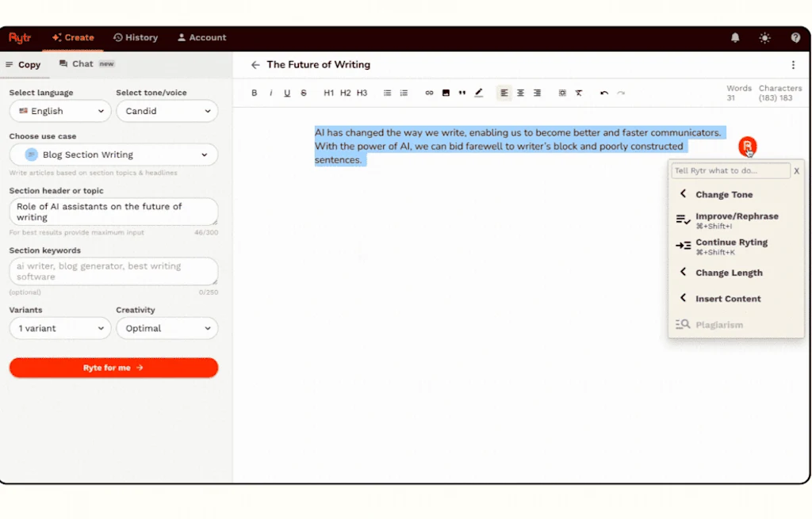The height and width of the screenshot is (519, 812).
Task: Insert a bulleted list
Action: 387,93
